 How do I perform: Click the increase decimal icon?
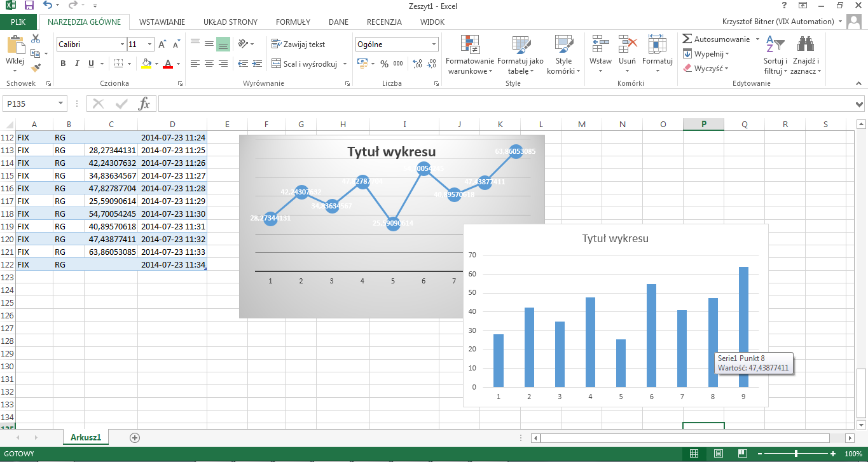[x=417, y=64]
